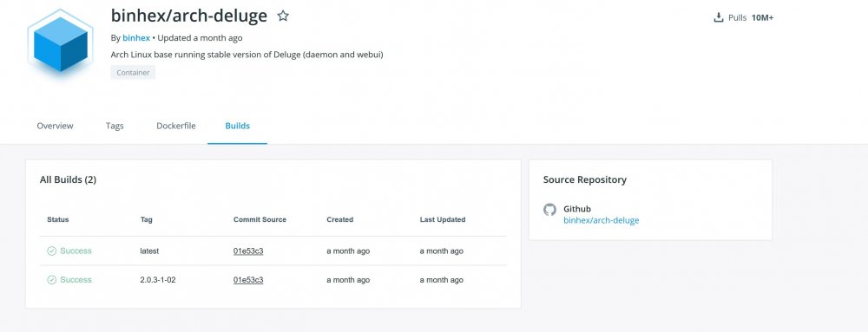The height and width of the screenshot is (332, 868).
Task: Open commit 01e53c3 for the 2.0.3-1-02 tag
Action: click(248, 279)
